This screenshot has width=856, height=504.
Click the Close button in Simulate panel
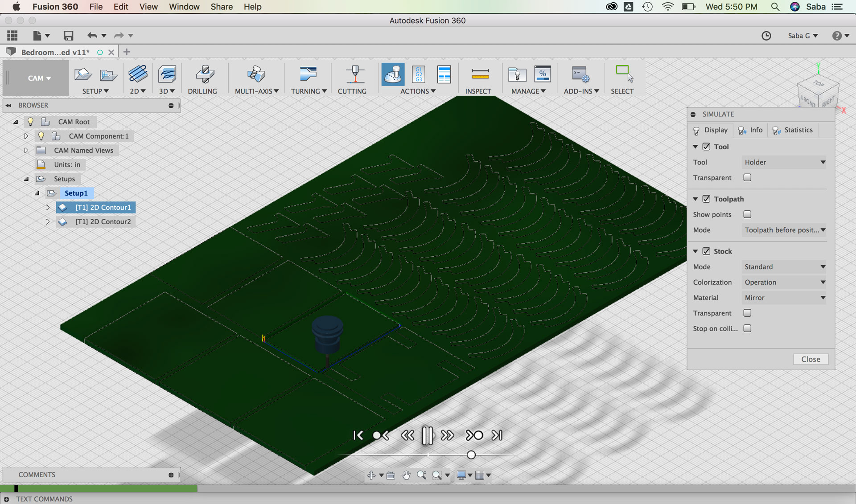810,359
